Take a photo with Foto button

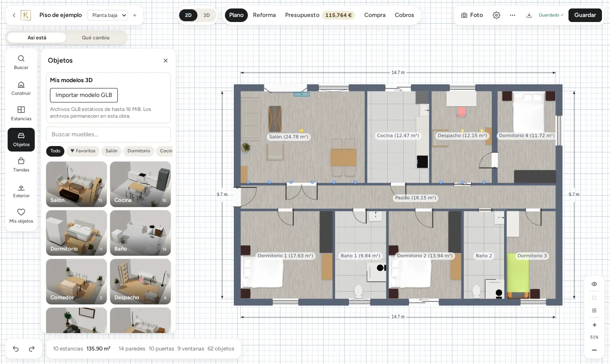pyautogui.click(x=472, y=15)
